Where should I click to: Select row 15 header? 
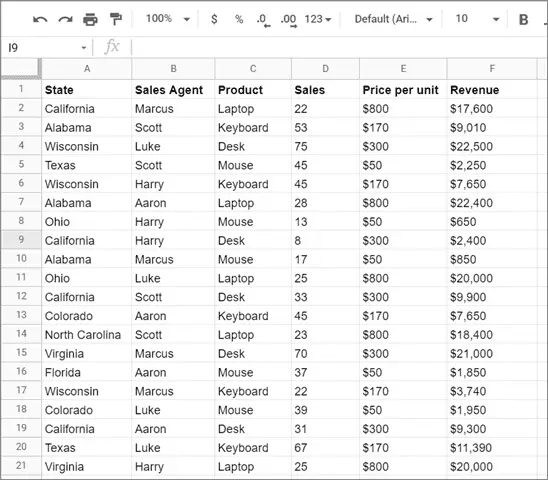pyautogui.click(x=21, y=353)
